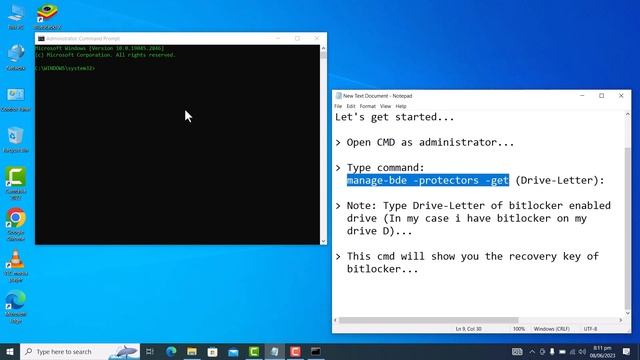Click Notepad horizontal scrollbar thumb

point(429,320)
